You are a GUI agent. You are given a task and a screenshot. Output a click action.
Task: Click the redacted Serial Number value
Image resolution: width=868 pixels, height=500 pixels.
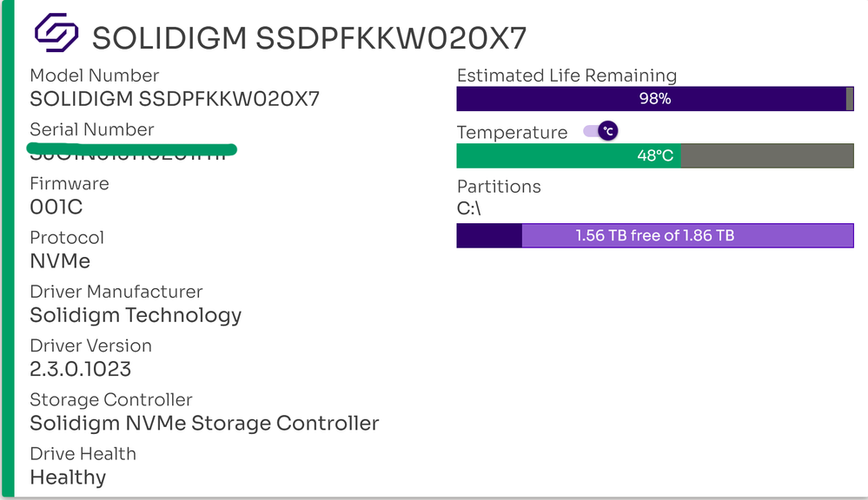coord(130,153)
